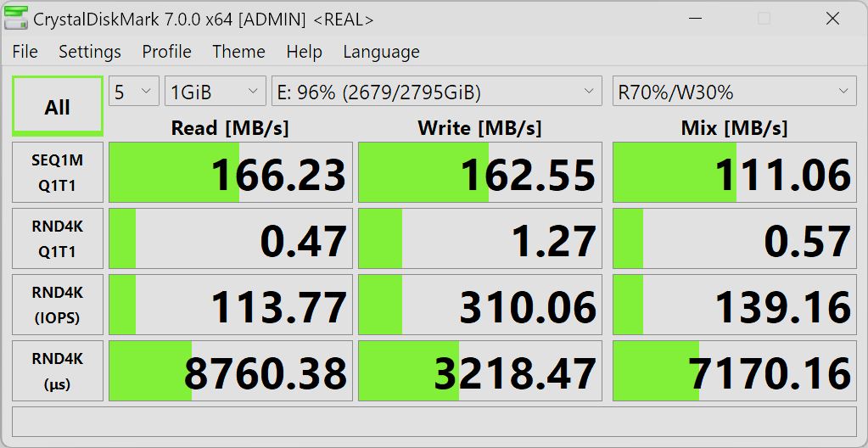Run the RND4K Q1T1 test button
The width and height of the screenshot is (868, 448).
(58, 238)
